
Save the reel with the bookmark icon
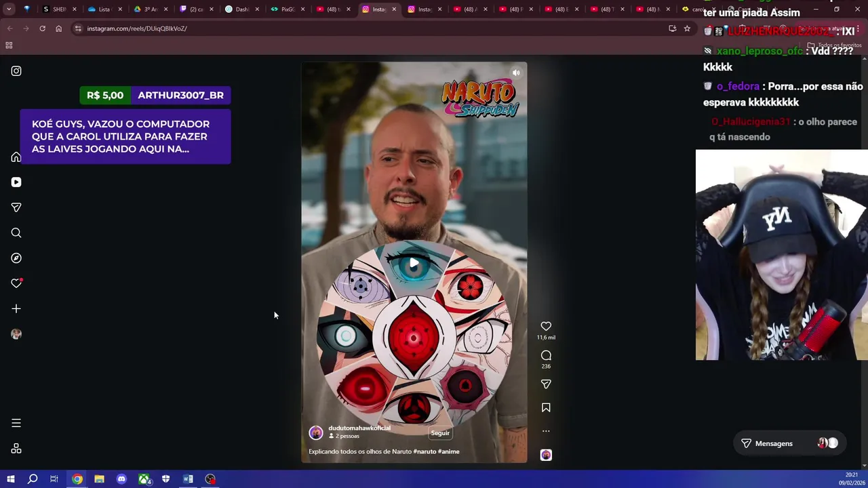point(546,407)
